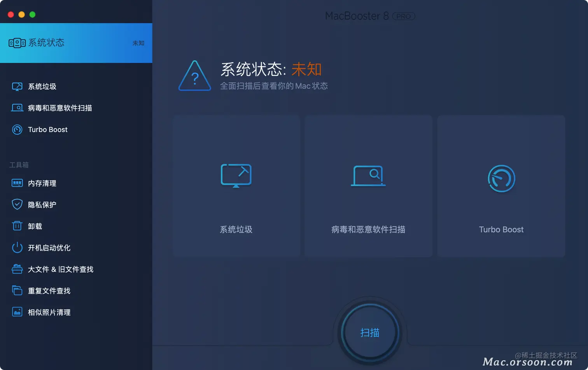Maximize the window with the green button
The height and width of the screenshot is (370, 588).
pyautogui.click(x=33, y=14)
